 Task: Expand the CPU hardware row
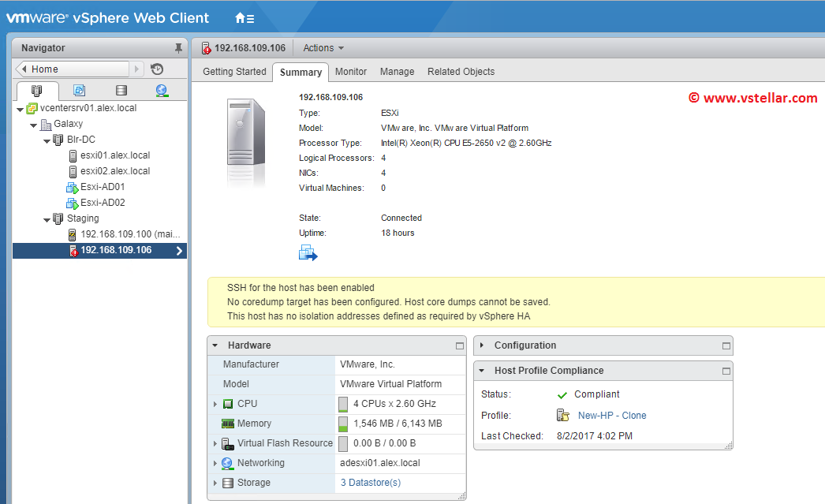click(215, 404)
